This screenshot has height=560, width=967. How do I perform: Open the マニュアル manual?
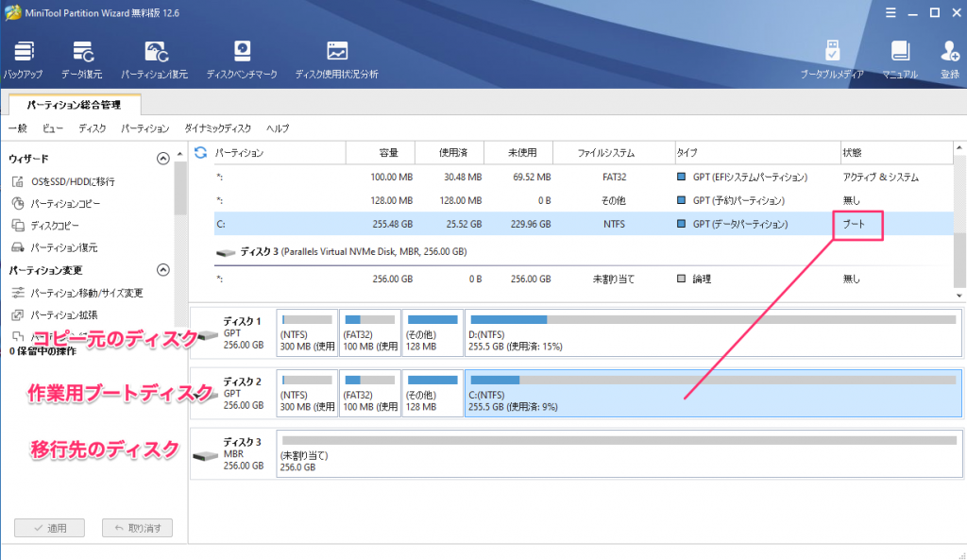point(900,59)
